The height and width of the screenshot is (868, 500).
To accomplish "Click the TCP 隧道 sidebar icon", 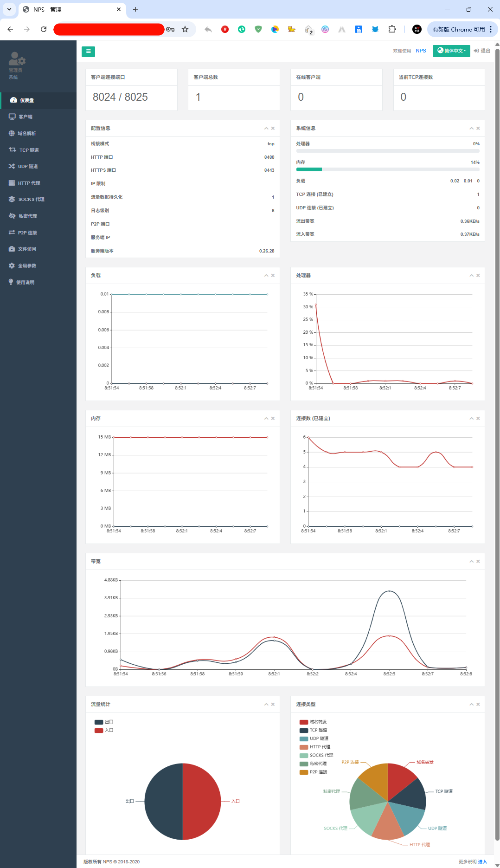I will point(13,150).
